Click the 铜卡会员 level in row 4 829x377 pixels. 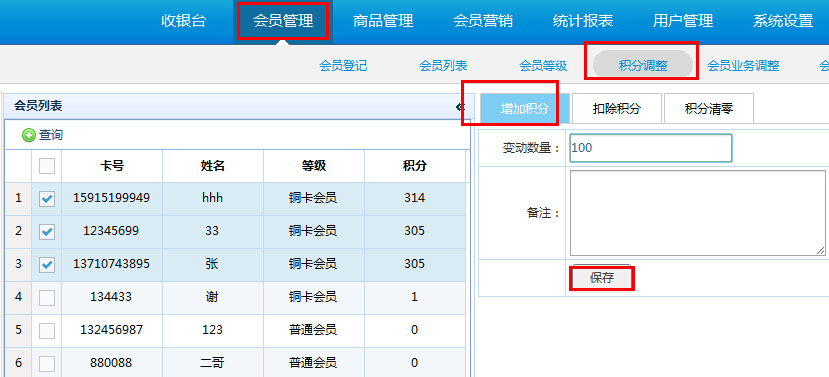(x=314, y=297)
